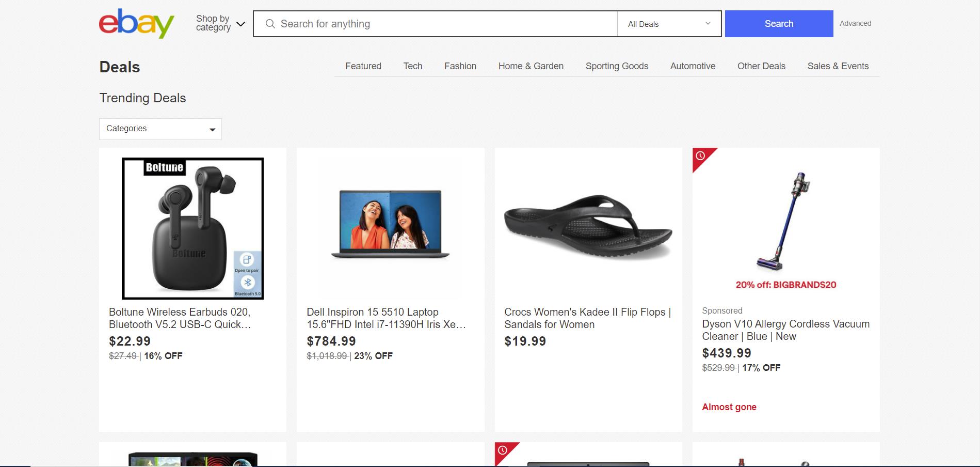Click the Almost gone label
The width and height of the screenshot is (980, 467).
[x=729, y=407]
